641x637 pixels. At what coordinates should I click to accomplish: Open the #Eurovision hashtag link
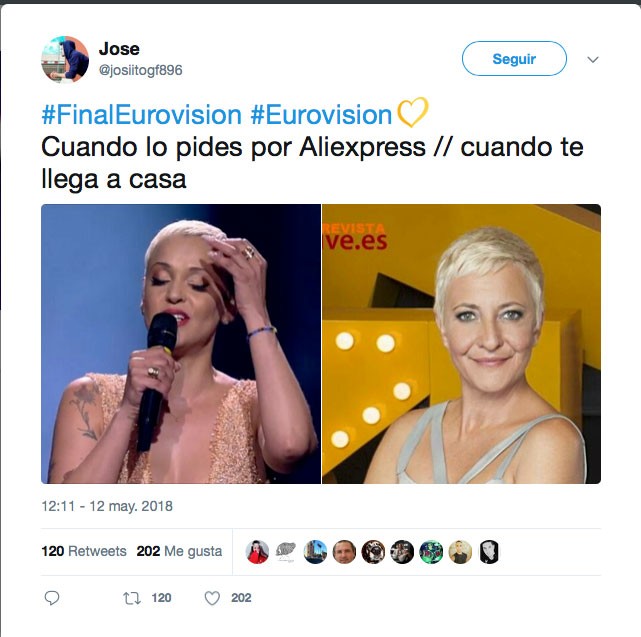click(321, 114)
